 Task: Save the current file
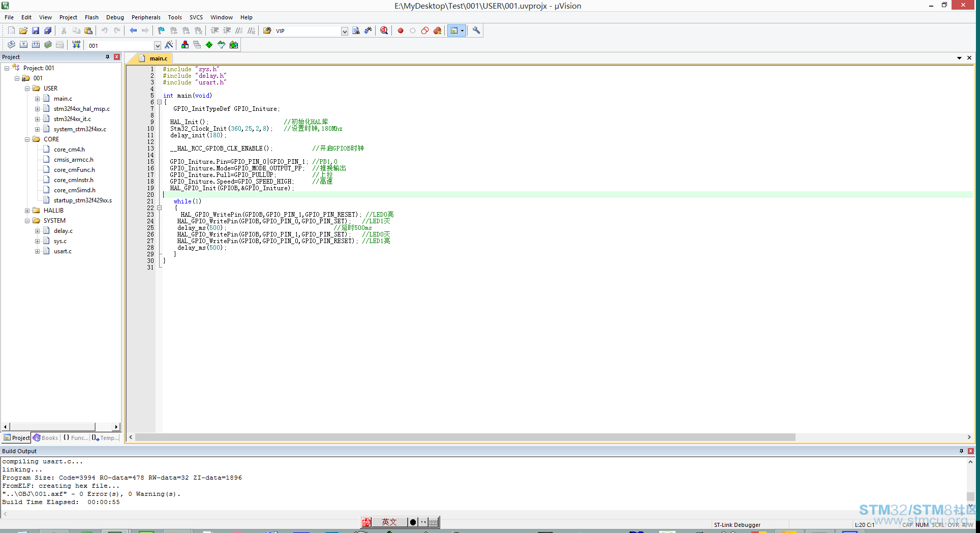coord(36,31)
